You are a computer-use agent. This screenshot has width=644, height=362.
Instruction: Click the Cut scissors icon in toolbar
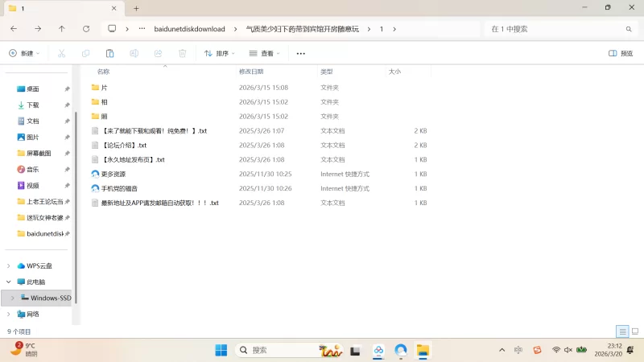point(61,53)
